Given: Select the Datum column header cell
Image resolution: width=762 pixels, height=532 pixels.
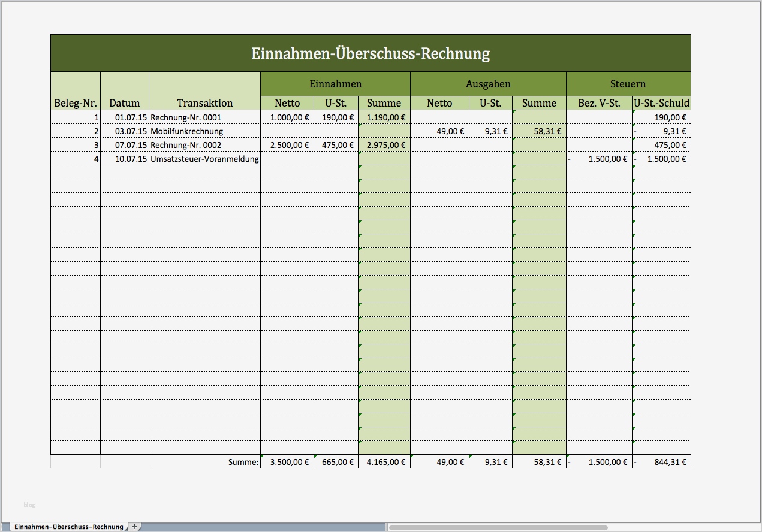Looking at the screenshot, I should [124, 102].
